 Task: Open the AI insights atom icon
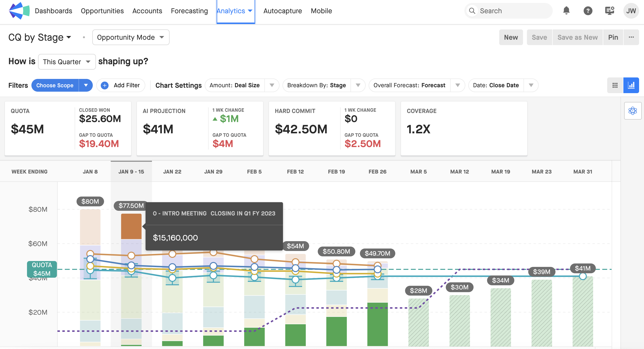click(632, 111)
